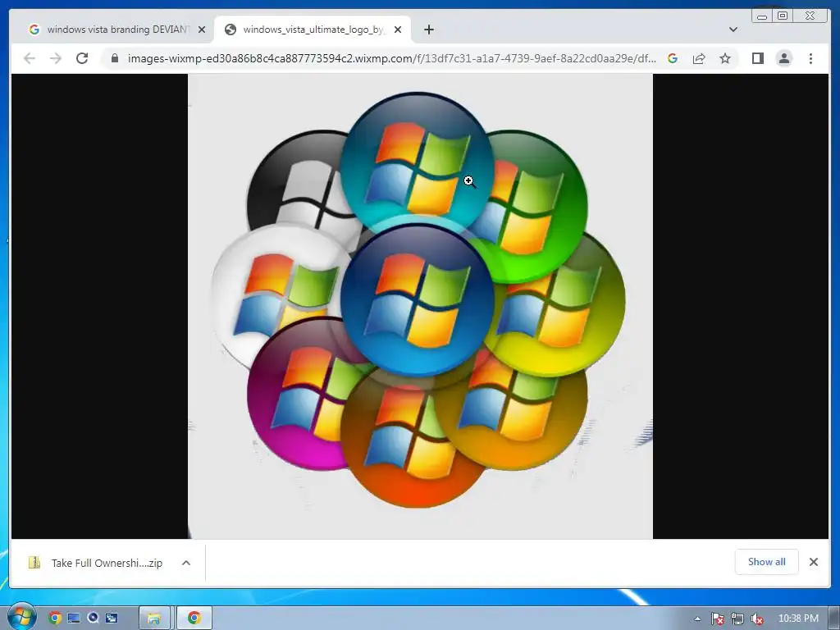Open the Windows Start menu
The height and width of the screenshot is (630, 840).
(21, 617)
